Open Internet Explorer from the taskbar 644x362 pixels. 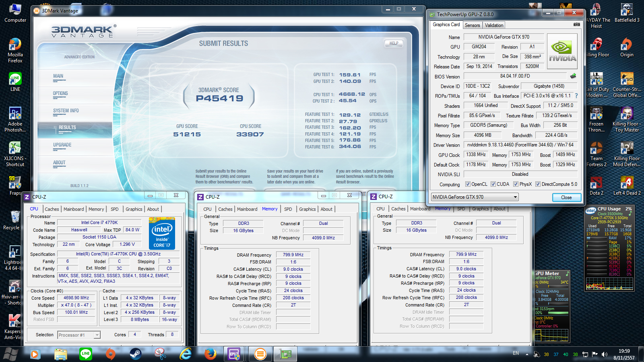coord(185,354)
